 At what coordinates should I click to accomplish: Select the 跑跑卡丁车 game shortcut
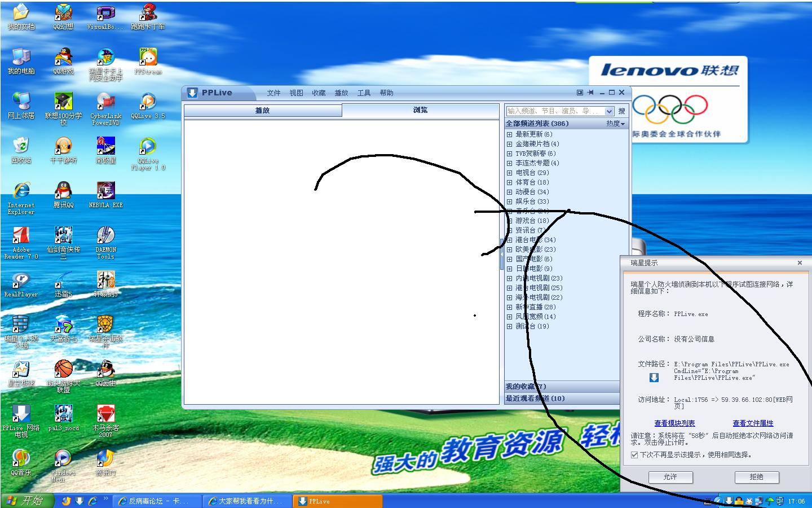(148, 17)
